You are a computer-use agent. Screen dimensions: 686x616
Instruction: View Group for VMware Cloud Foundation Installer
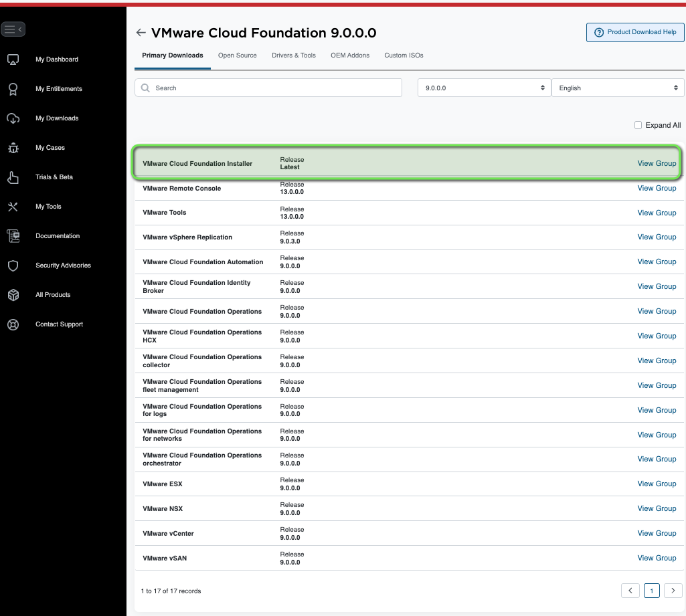pos(657,163)
